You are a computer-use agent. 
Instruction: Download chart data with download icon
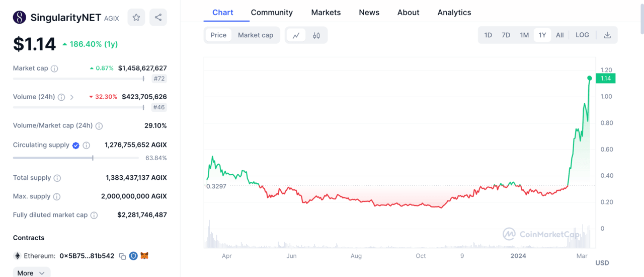tap(607, 35)
